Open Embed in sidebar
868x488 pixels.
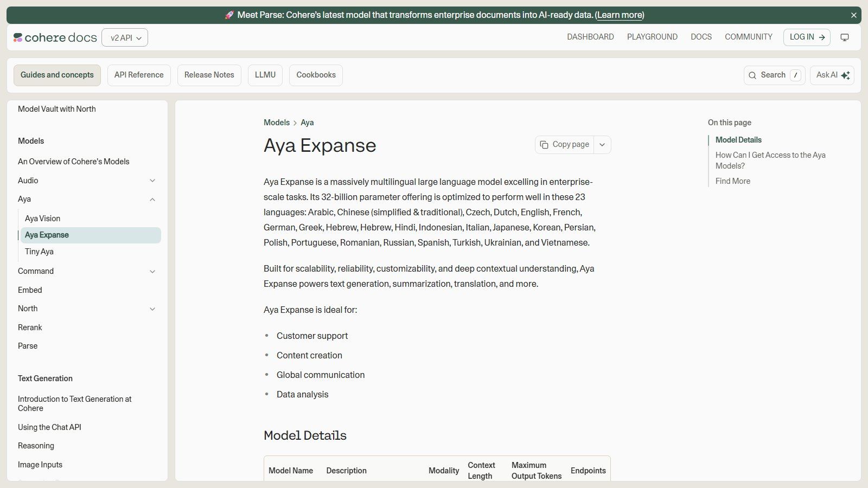coord(30,290)
